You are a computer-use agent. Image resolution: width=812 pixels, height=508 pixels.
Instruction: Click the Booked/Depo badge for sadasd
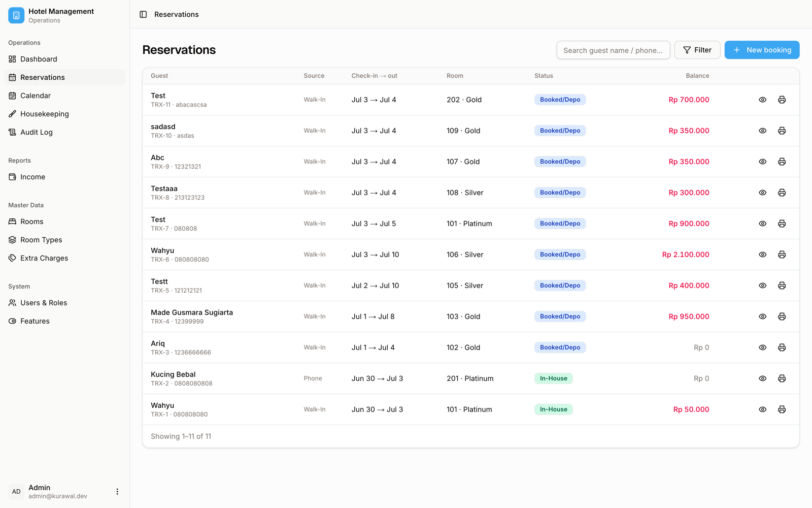tap(560, 131)
